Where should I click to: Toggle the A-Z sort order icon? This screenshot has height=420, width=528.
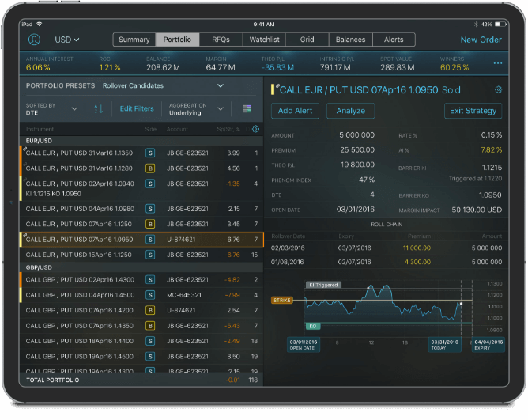(x=99, y=108)
